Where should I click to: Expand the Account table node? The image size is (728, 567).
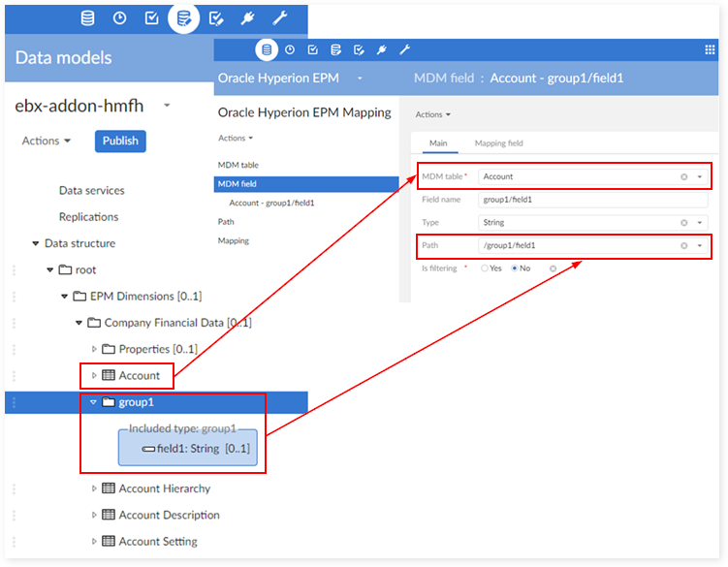coord(94,375)
